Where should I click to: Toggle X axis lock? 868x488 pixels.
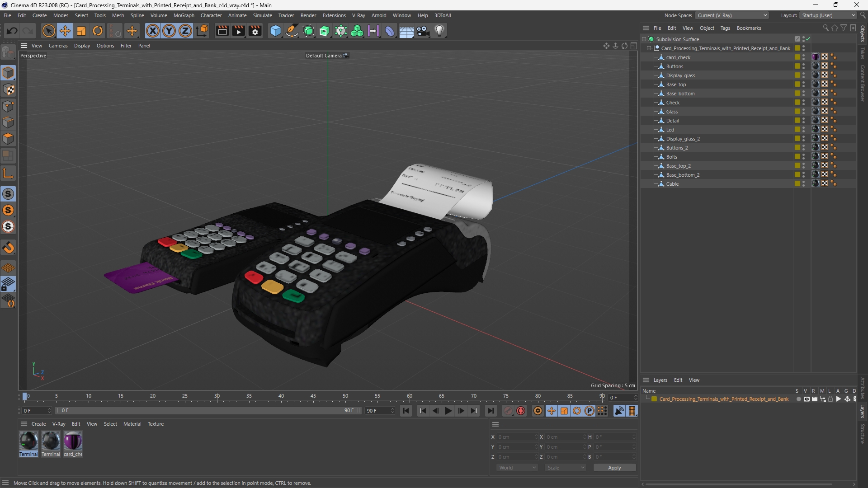click(152, 31)
